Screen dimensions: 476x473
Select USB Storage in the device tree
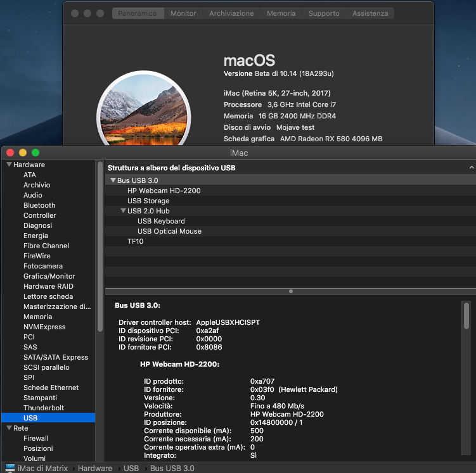coord(148,201)
